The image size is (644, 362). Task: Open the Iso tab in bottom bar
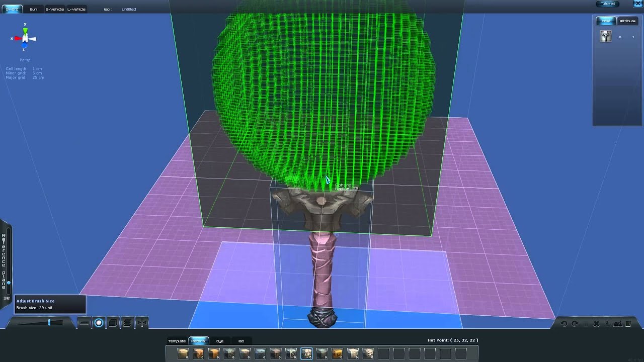(241, 341)
